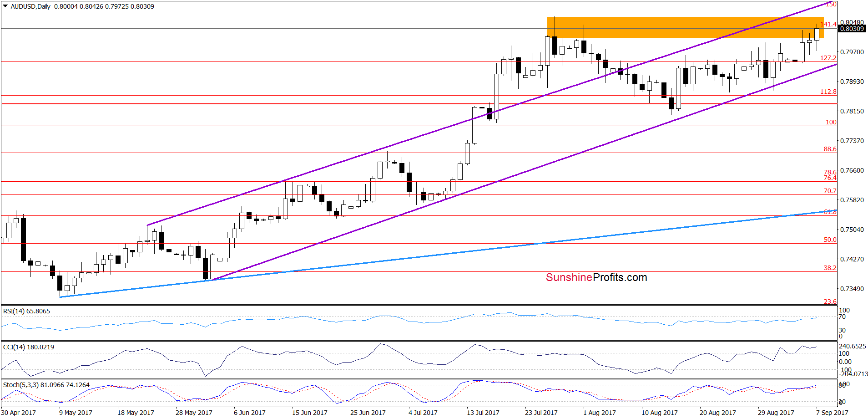
Task: Click the 0.75040 price axis label
Action: point(852,230)
